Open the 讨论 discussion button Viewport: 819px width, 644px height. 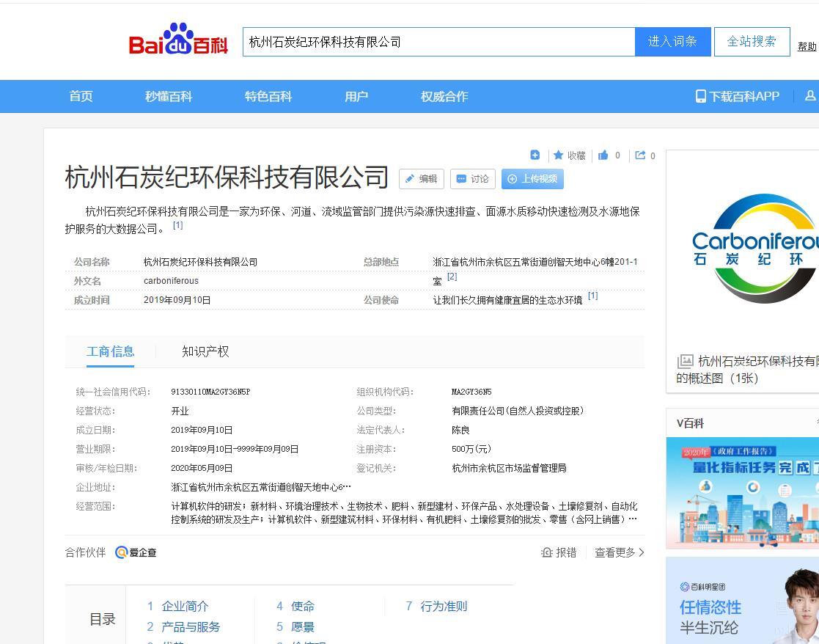coord(472,179)
